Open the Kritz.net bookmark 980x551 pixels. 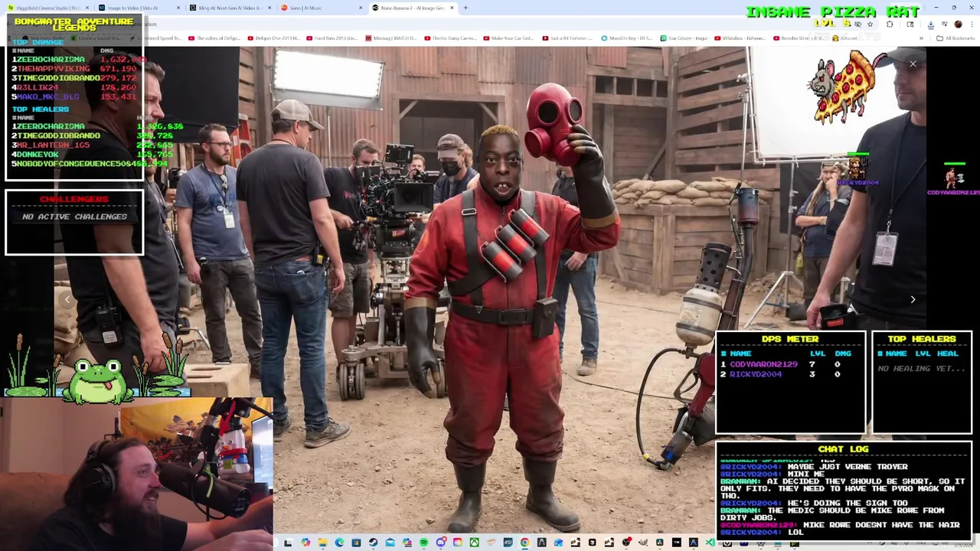(x=847, y=37)
